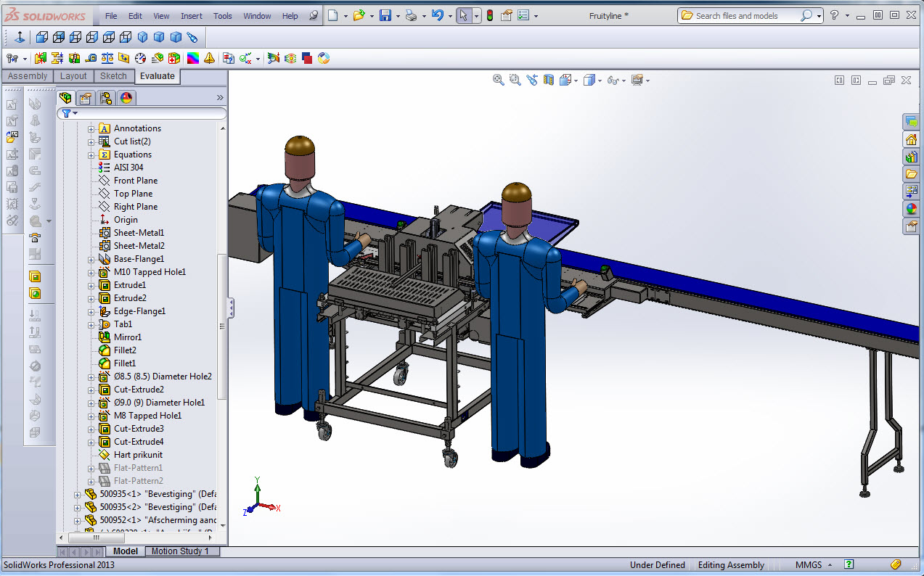Select Hart prikunit plane item
Image resolution: width=924 pixels, height=576 pixels.
[138, 455]
